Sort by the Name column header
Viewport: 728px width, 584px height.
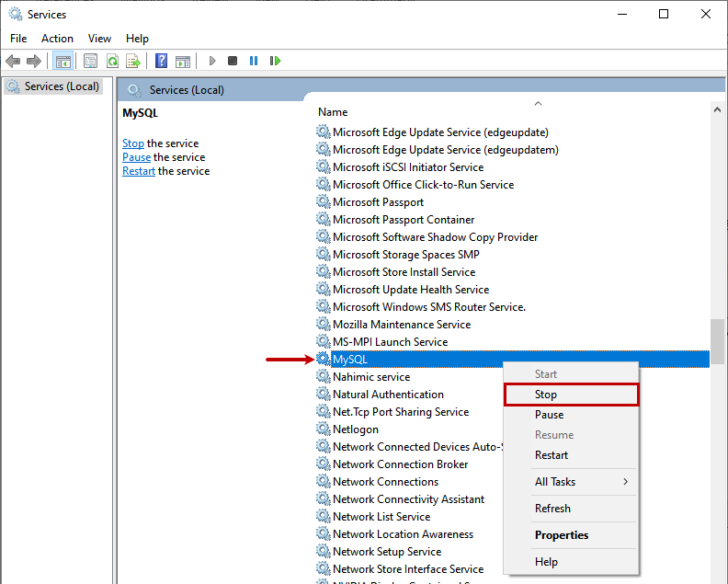(x=333, y=112)
